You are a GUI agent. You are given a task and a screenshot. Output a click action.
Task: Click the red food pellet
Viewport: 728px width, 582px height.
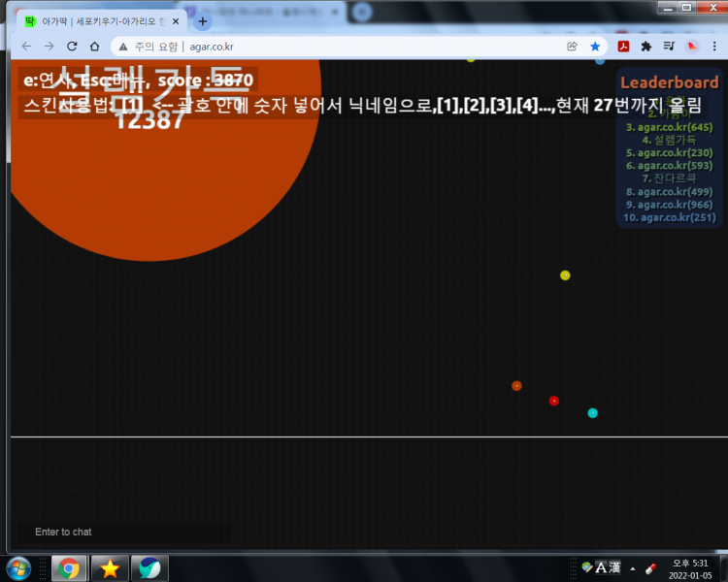[x=553, y=401]
